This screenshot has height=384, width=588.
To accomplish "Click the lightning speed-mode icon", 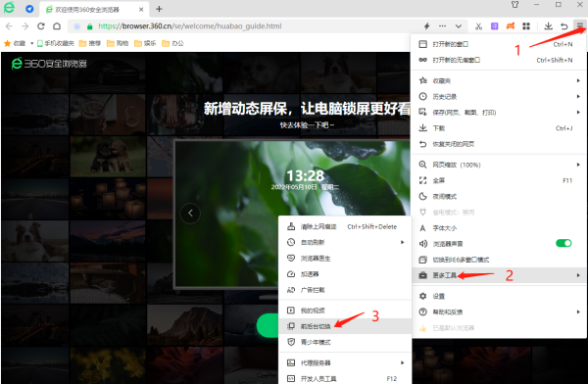I will [426, 26].
